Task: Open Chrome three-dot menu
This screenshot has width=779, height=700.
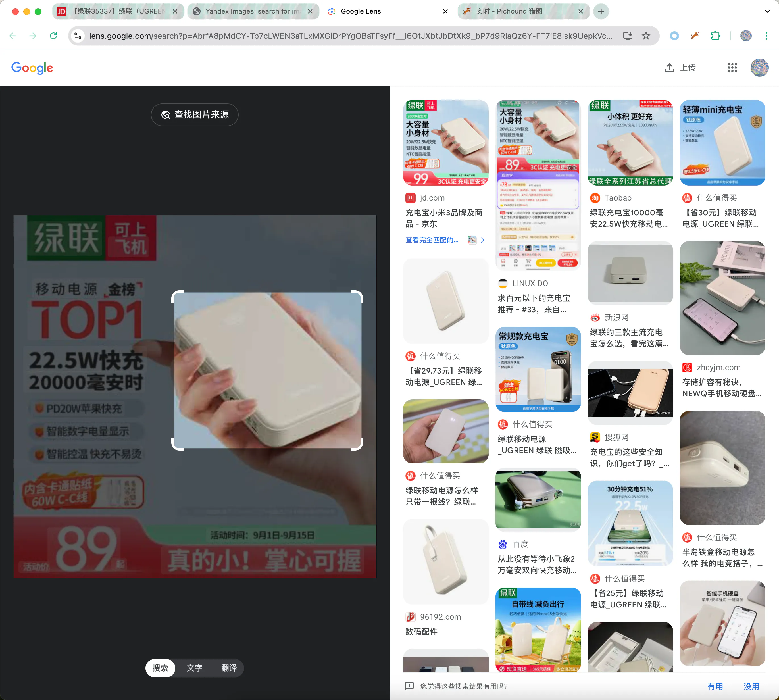Action: [x=766, y=36]
